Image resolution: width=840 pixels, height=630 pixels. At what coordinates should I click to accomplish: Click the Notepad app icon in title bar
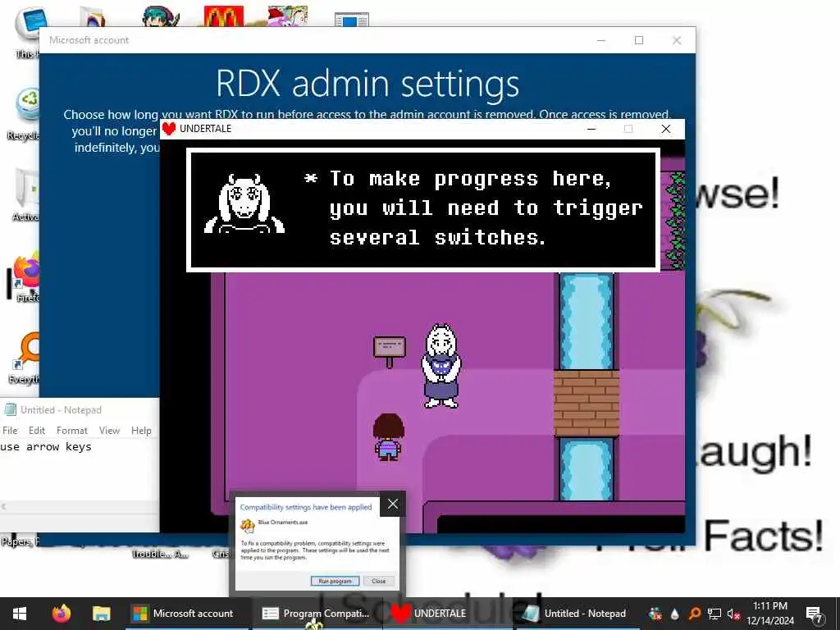pyautogui.click(x=10, y=410)
